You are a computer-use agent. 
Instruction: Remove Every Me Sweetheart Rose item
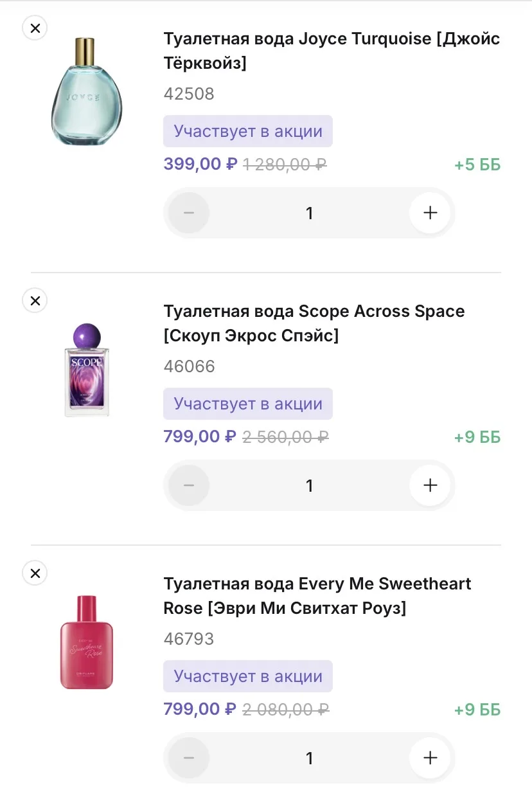tap(35, 573)
